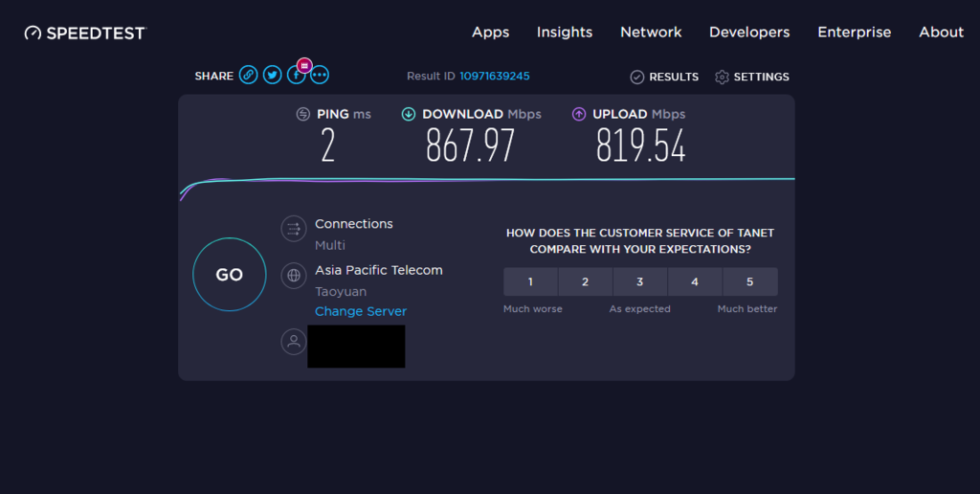Open the About menu
Image resolution: width=980 pixels, height=494 pixels.
(942, 33)
